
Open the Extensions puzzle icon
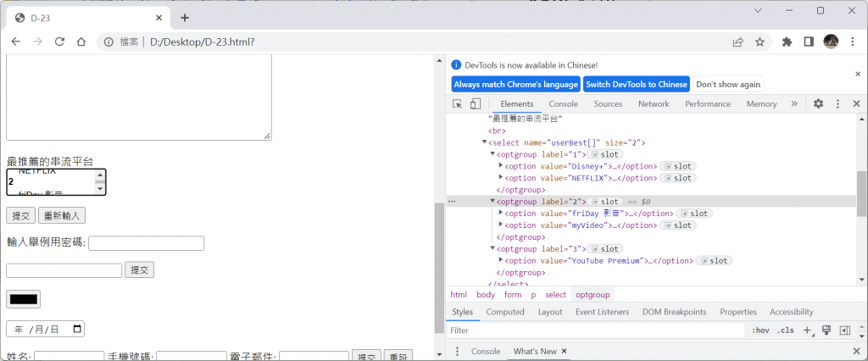[787, 42]
